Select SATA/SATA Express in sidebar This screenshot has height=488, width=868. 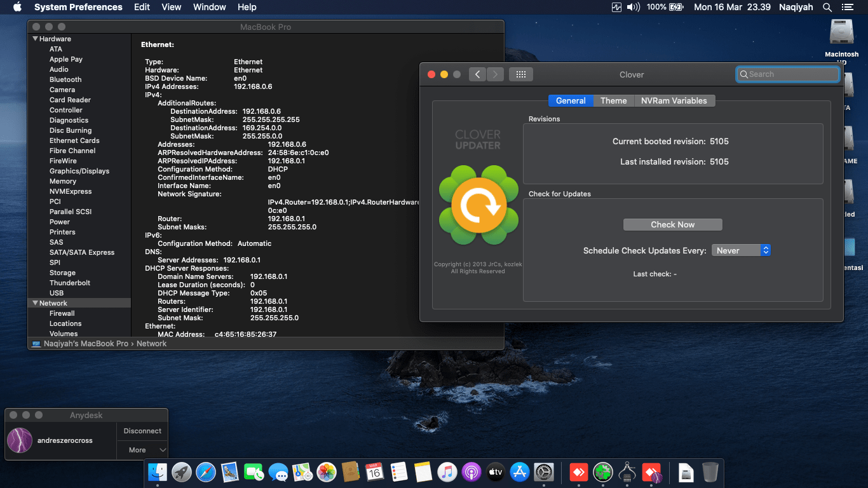pyautogui.click(x=82, y=252)
